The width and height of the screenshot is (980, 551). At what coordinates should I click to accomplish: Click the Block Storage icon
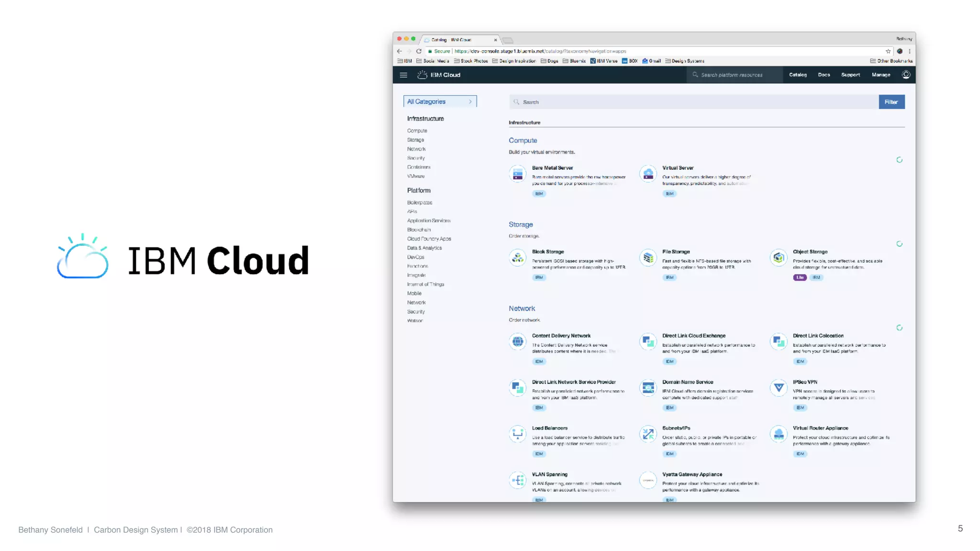517,258
